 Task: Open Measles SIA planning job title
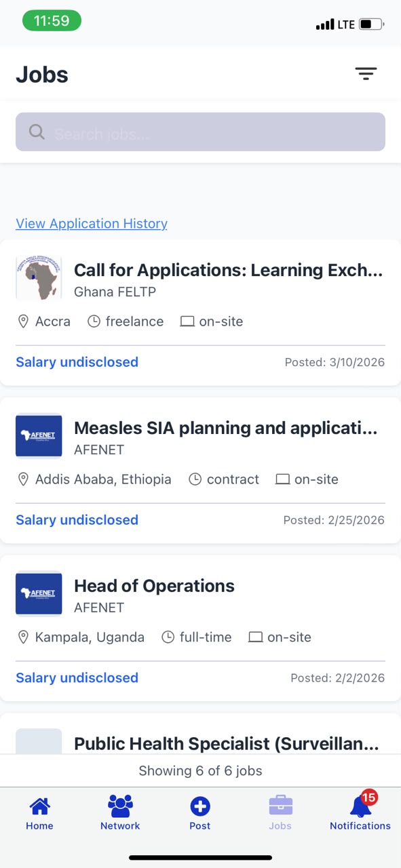225,428
